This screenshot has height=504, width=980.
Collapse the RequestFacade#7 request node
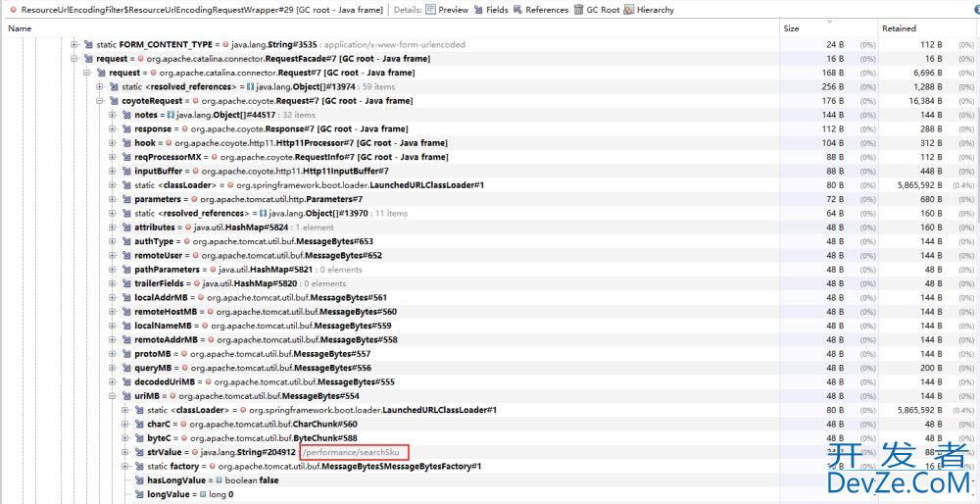coord(74,59)
